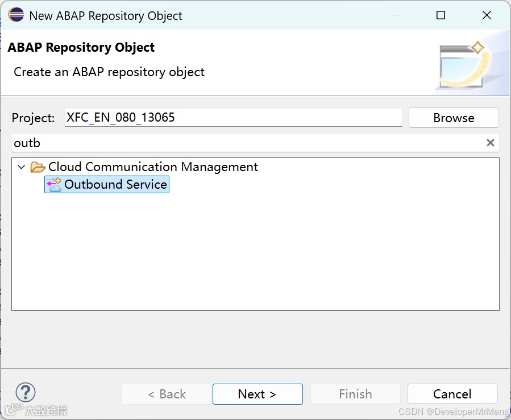Click empty space in the object tree list

pos(256,256)
